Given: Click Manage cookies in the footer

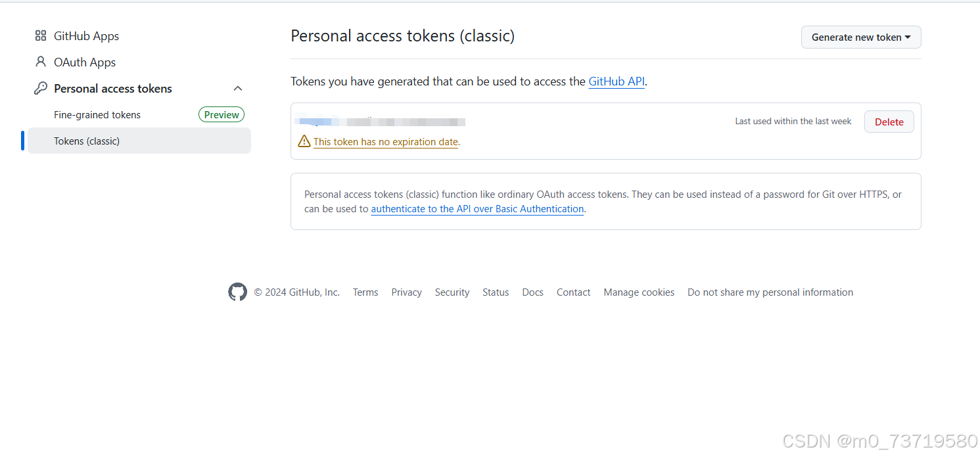Looking at the screenshot, I should (638, 292).
